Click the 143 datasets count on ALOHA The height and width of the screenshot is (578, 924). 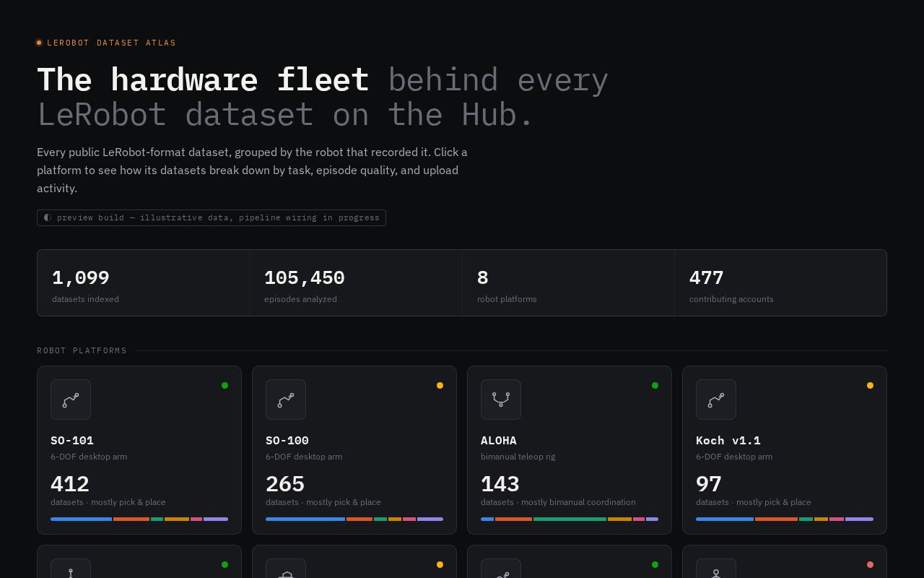(500, 483)
